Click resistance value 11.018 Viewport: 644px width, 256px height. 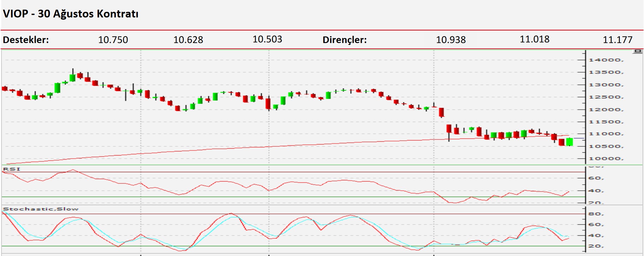pos(535,39)
